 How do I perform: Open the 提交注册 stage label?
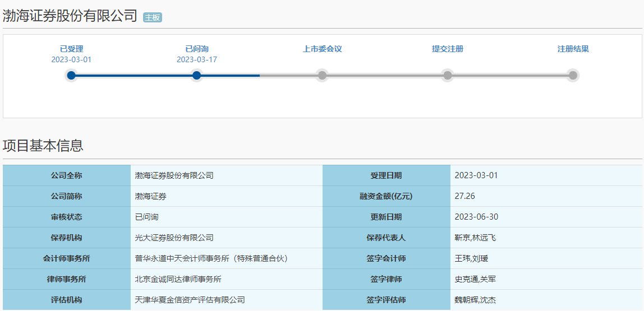click(447, 49)
